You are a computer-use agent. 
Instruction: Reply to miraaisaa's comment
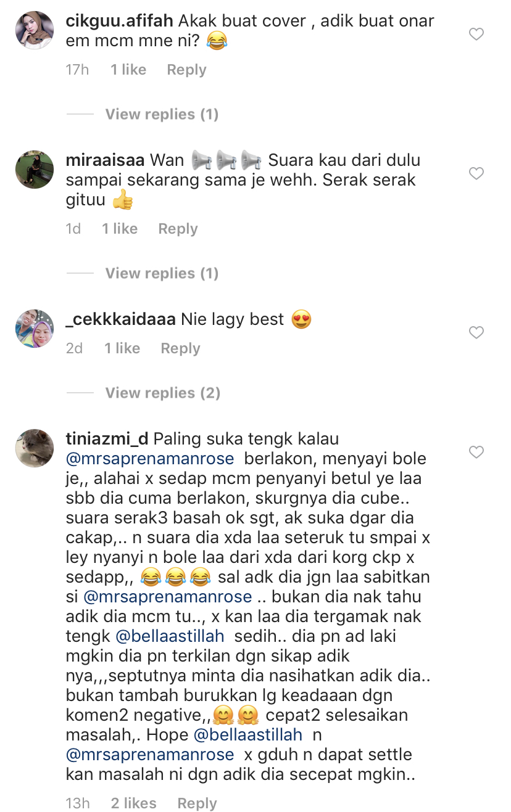[x=178, y=229]
